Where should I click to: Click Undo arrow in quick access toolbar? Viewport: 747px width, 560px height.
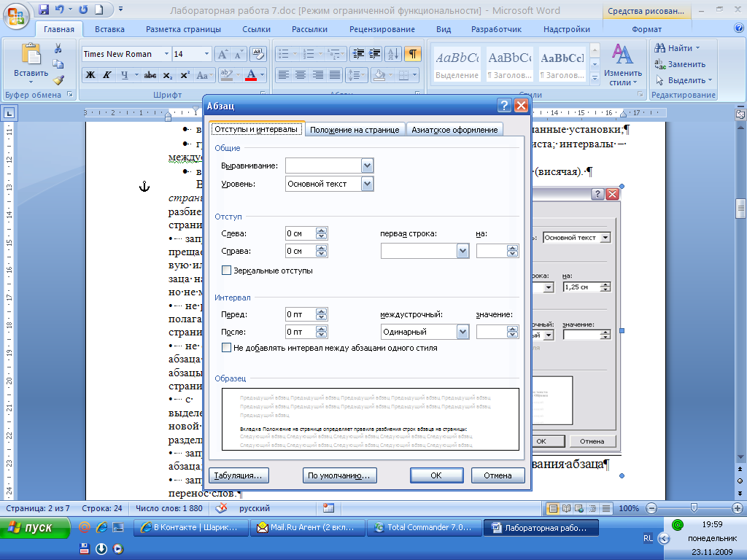[60, 9]
